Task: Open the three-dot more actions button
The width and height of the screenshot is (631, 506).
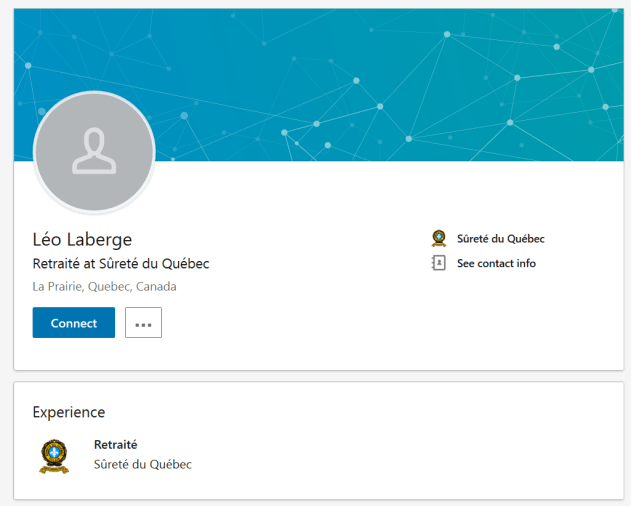Action: tap(143, 322)
